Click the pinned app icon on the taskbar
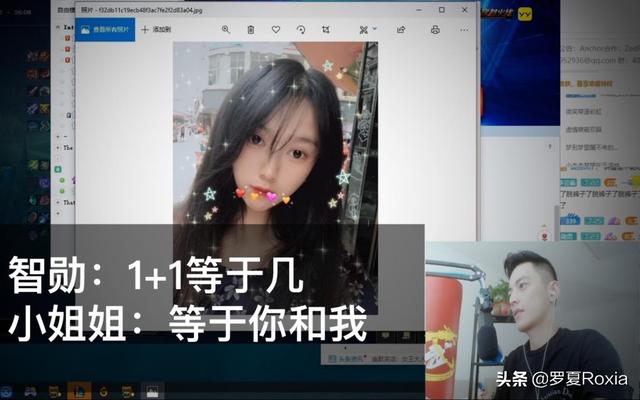Viewport: 640px width, 400px height. (x=151, y=391)
